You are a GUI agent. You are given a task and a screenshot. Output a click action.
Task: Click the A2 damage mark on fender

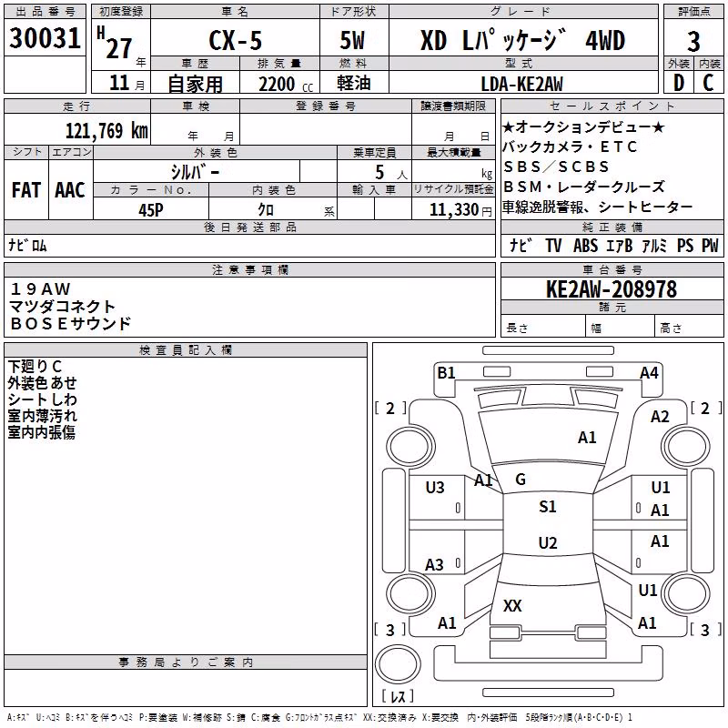(660, 417)
